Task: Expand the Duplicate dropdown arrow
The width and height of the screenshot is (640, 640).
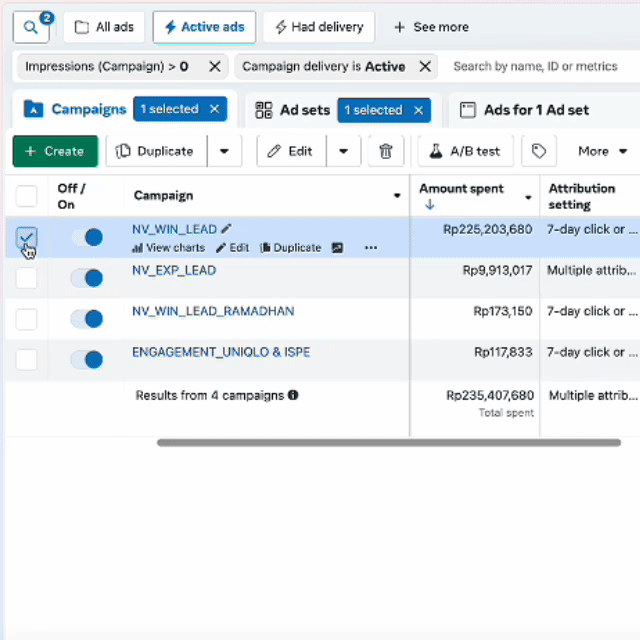Action: [224, 151]
